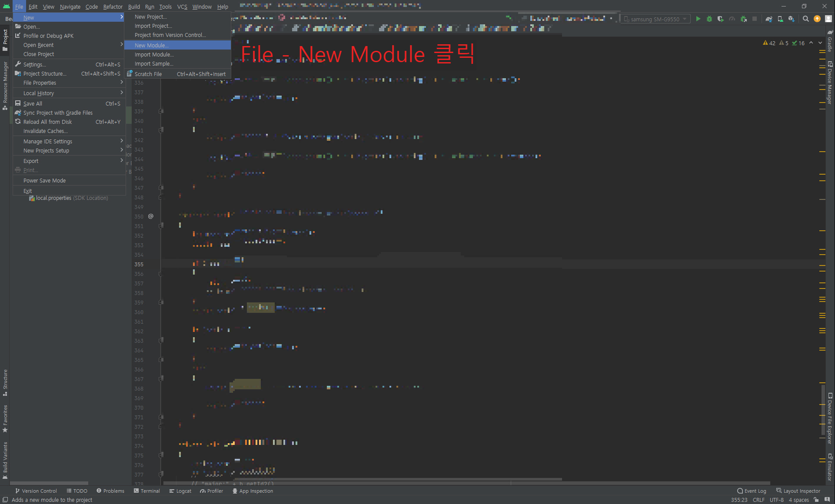Click Run with Coverage icon
The width and height of the screenshot is (835, 504).
click(x=720, y=19)
